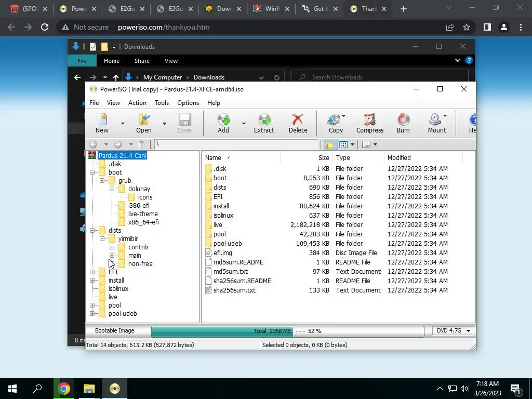Open the Mount button dropdown arrow
The image size is (532, 399).
point(445,116)
